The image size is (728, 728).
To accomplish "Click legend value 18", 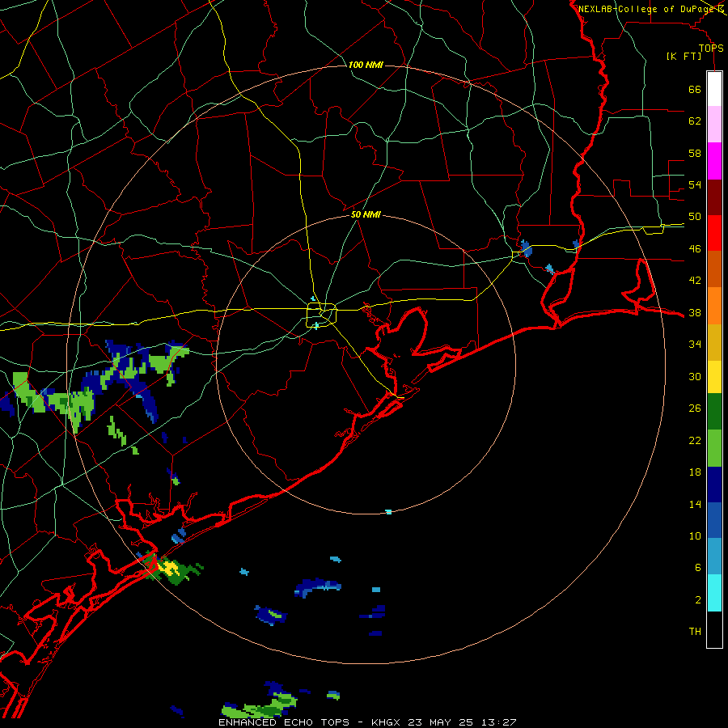I will tap(695, 472).
